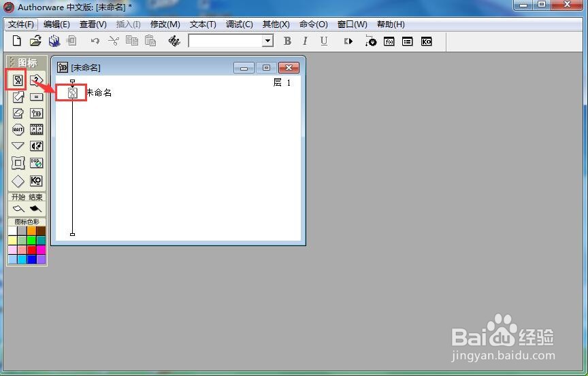Grab the black Stop flag

[35, 209]
